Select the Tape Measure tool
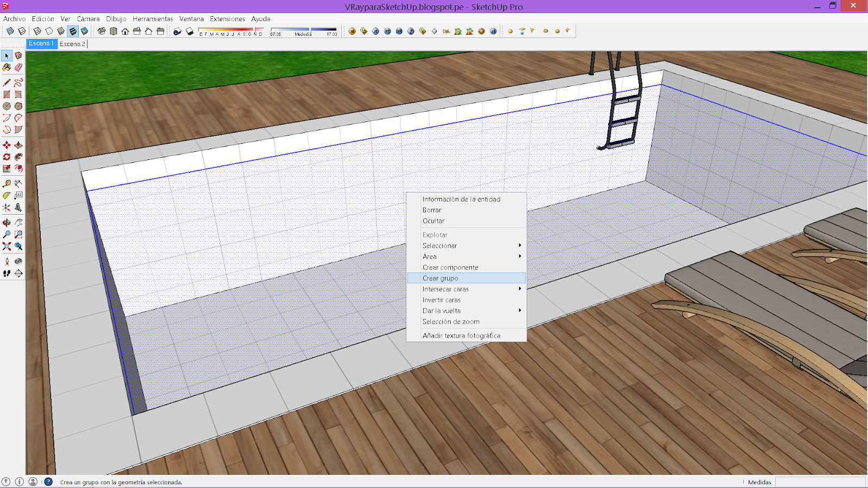Viewport: 868px width, 488px height. (x=6, y=182)
